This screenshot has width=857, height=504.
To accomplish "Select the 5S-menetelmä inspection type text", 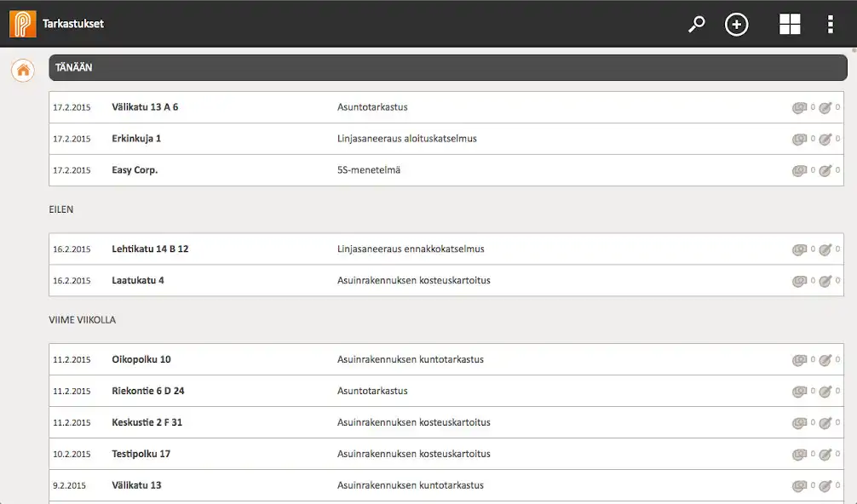I will coord(368,170).
